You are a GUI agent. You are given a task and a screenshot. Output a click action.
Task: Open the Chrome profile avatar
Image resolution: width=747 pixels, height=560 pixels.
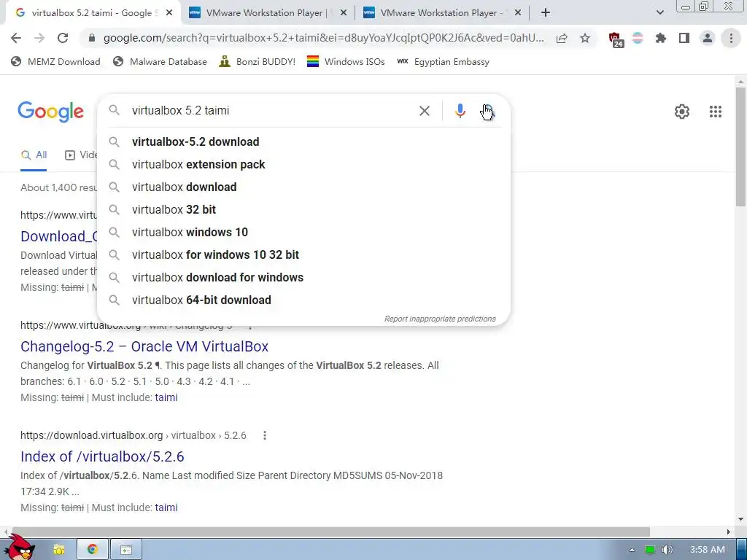click(x=708, y=38)
